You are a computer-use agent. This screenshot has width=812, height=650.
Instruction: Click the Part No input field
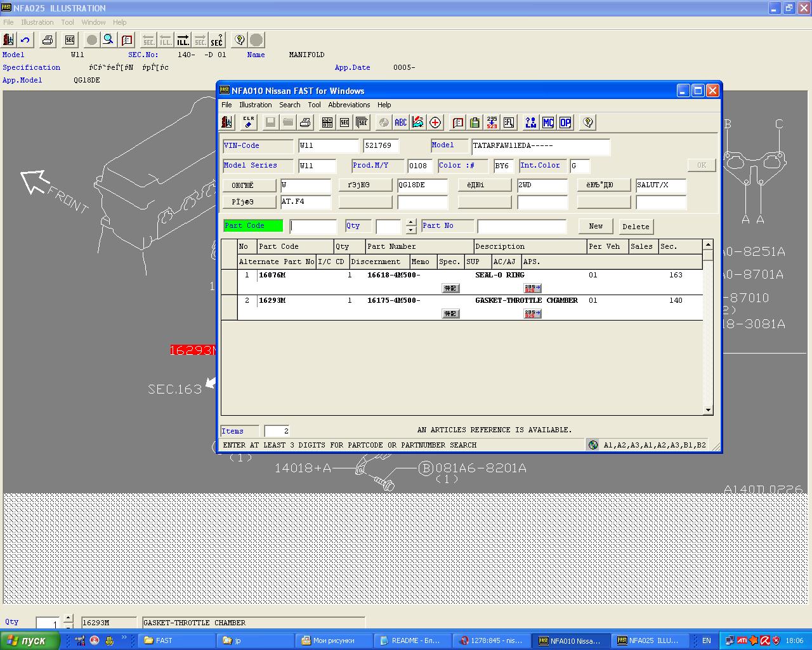coord(521,226)
